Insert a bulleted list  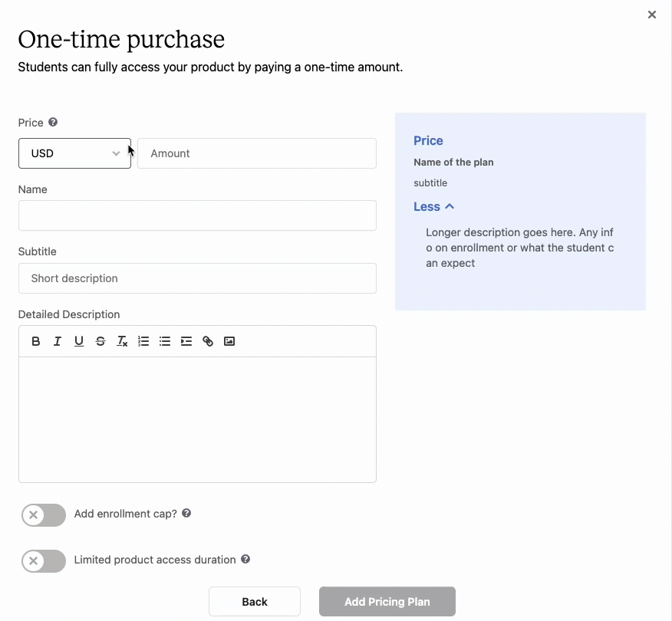(165, 341)
